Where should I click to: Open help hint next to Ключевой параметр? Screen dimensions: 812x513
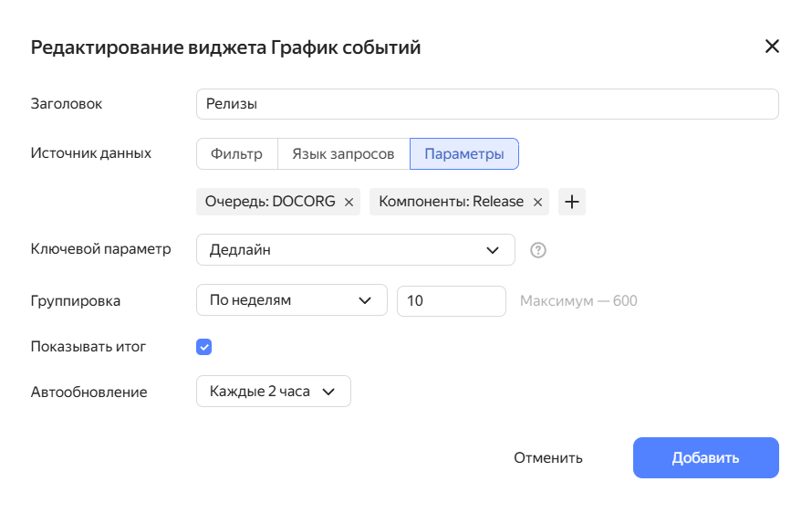coord(538,250)
